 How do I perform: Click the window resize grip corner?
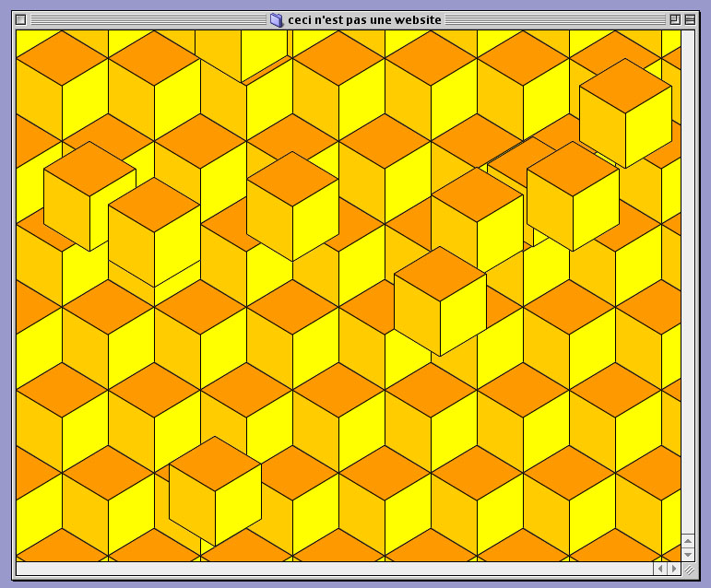click(x=688, y=569)
